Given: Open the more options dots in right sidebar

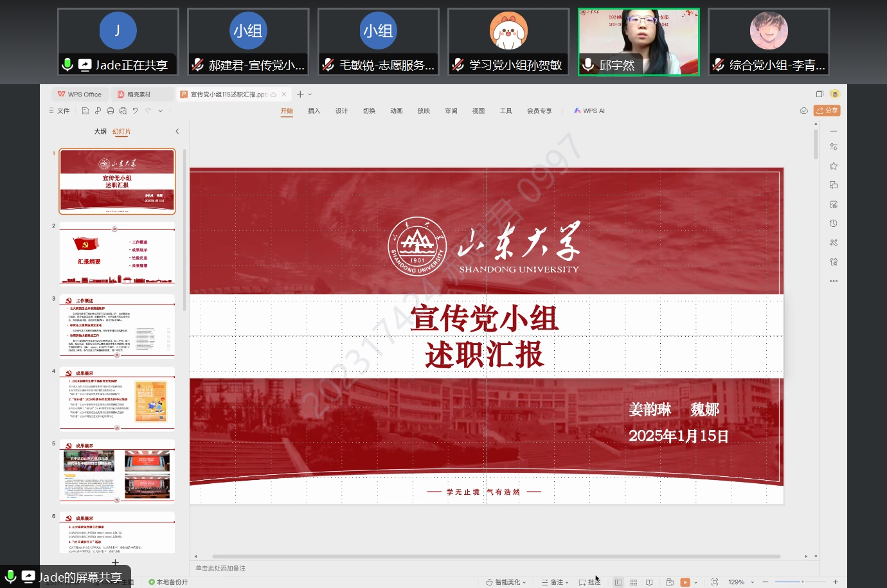Looking at the screenshot, I should (x=834, y=281).
